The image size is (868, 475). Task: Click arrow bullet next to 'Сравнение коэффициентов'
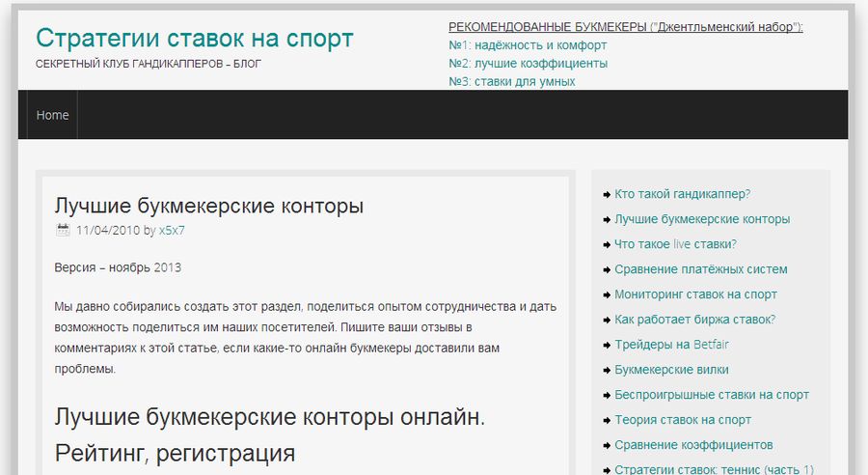607,445
